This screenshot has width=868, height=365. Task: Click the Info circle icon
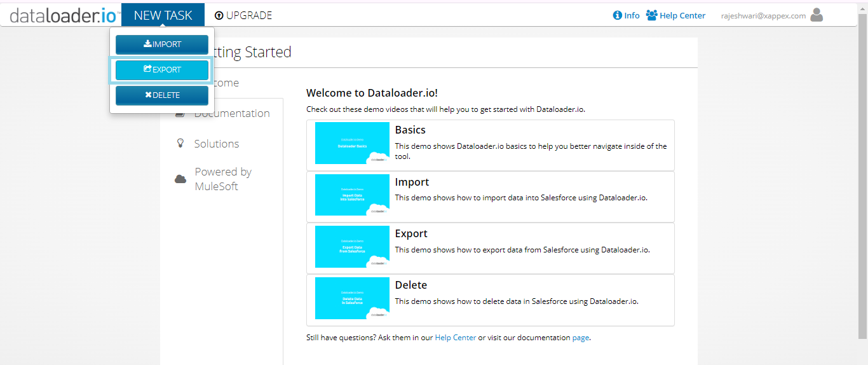[617, 15]
